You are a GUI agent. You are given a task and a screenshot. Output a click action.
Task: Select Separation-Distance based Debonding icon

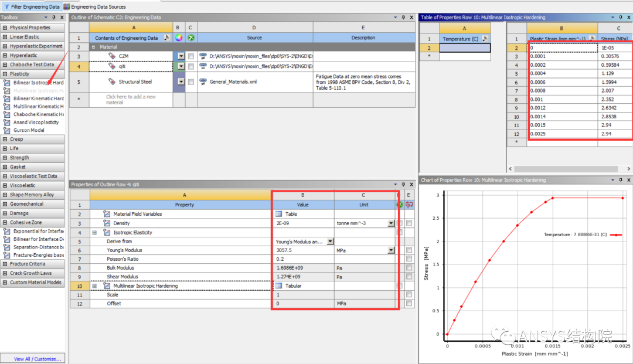point(7,247)
